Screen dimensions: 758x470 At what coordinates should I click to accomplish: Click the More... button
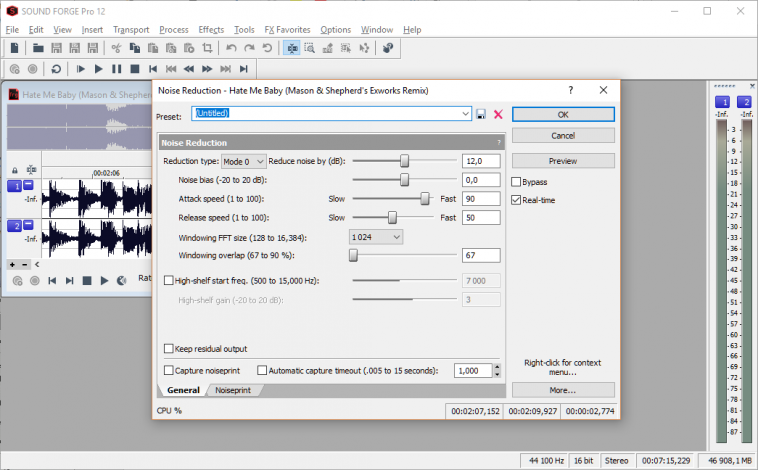coord(563,390)
